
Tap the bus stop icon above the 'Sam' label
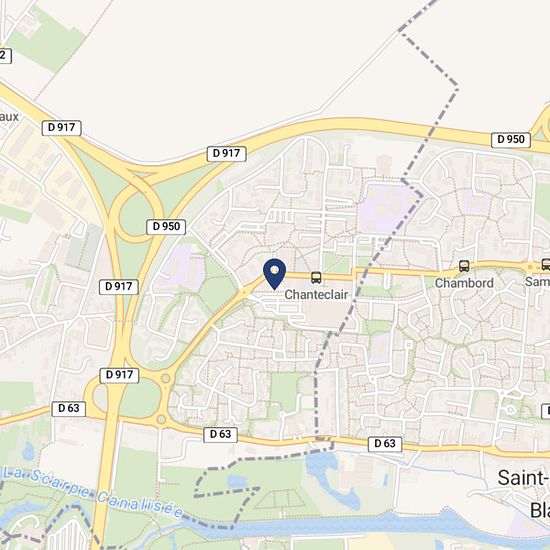[x=546, y=264]
